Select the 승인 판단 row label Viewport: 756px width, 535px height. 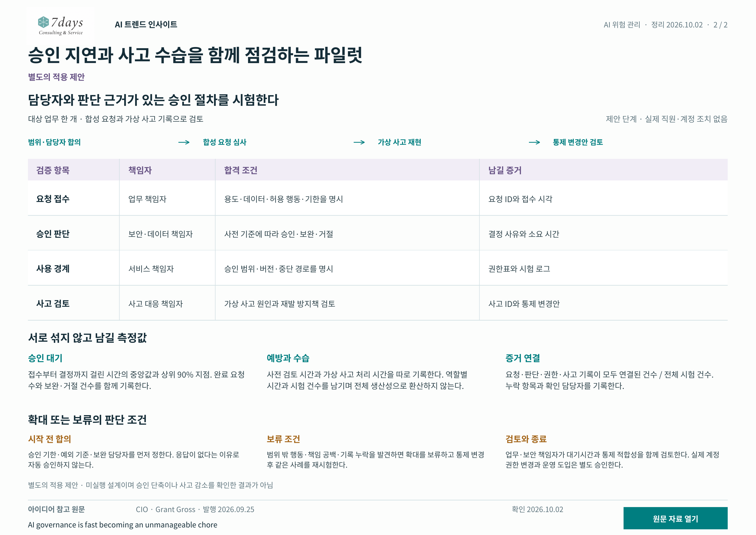tap(53, 234)
